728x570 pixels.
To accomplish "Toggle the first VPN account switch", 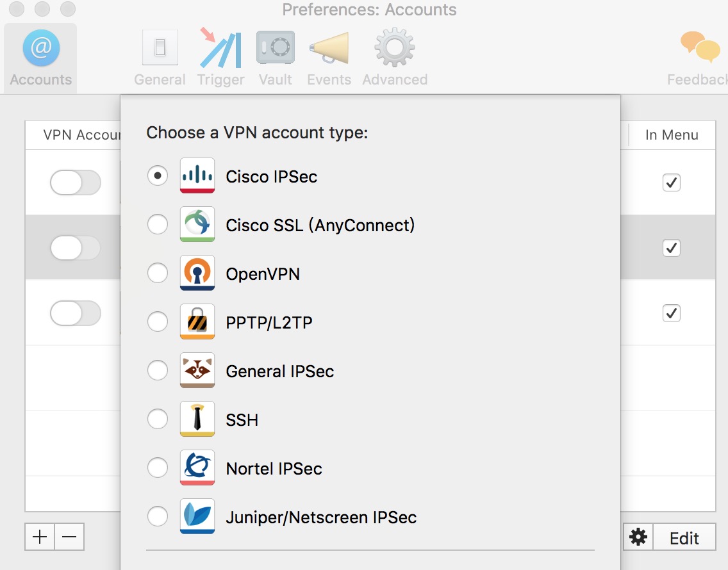I will pyautogui.click(x=76, y=183).
